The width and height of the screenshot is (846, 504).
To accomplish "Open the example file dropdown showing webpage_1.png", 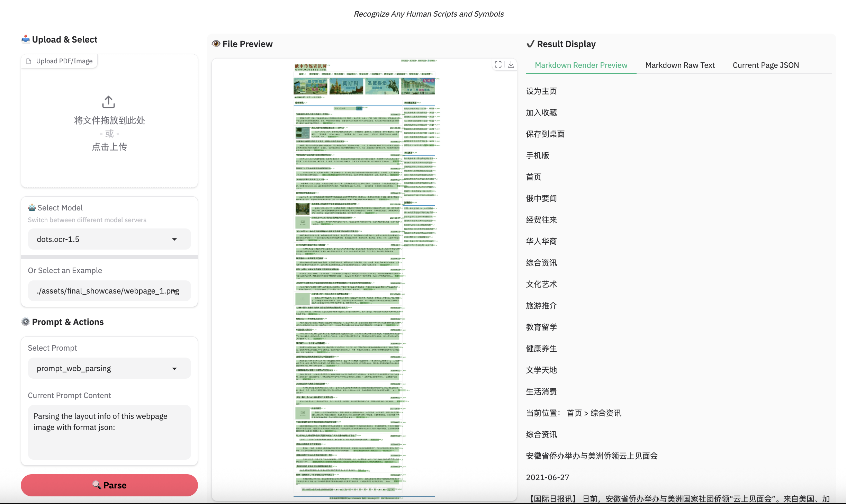I will click(x=109, y=291).
